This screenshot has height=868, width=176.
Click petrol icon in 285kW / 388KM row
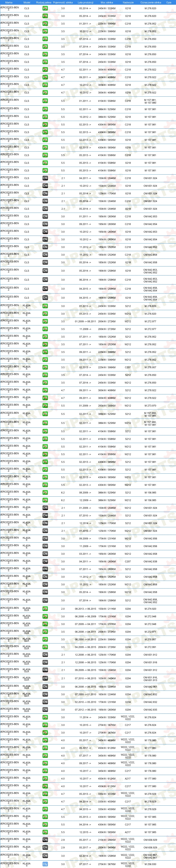45,406
